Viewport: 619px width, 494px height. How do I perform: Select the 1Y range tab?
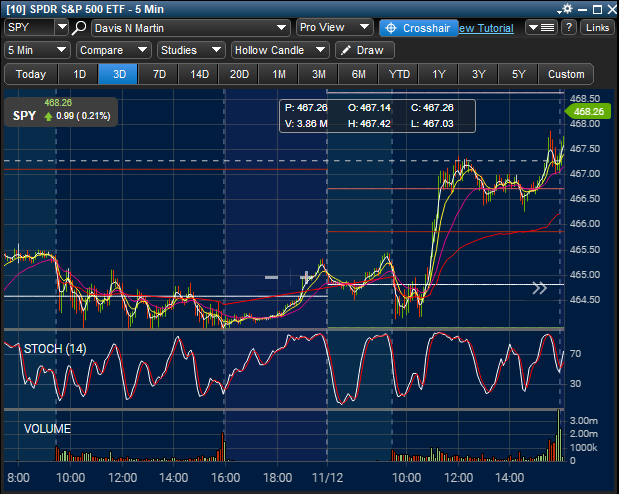click(439, 74)
